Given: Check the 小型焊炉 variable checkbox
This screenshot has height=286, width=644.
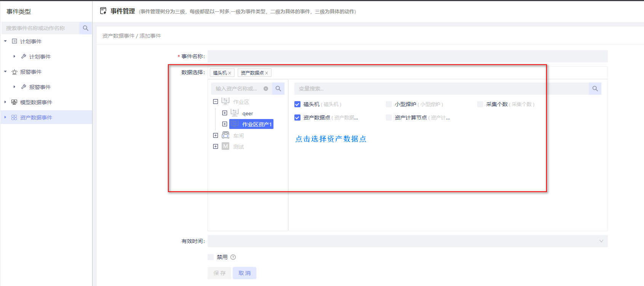Looking at the screenshot, I should 389,104.
